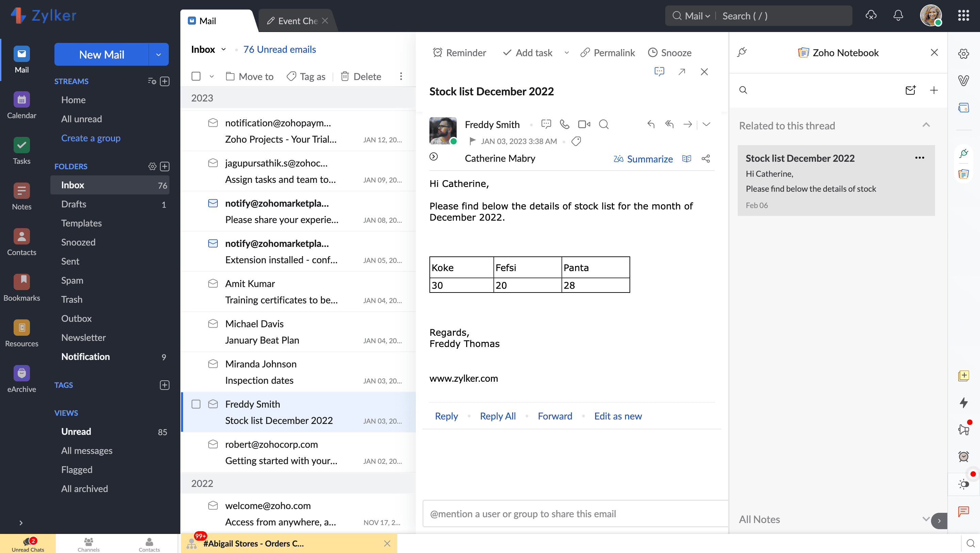Open the notifications bell
This screenshot has height=553, width=980.
coord(898,16)
